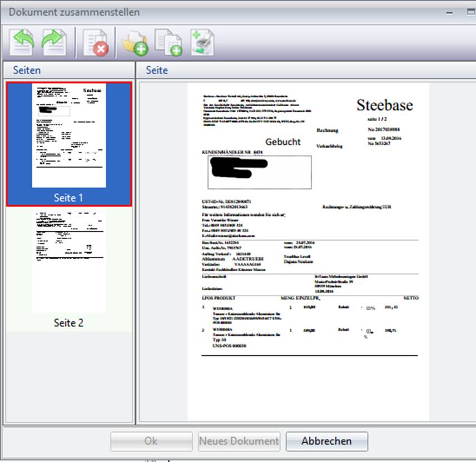Click the Neues Dokument button
The width and height of the screenshot is (476, 462).
point(239,441)
